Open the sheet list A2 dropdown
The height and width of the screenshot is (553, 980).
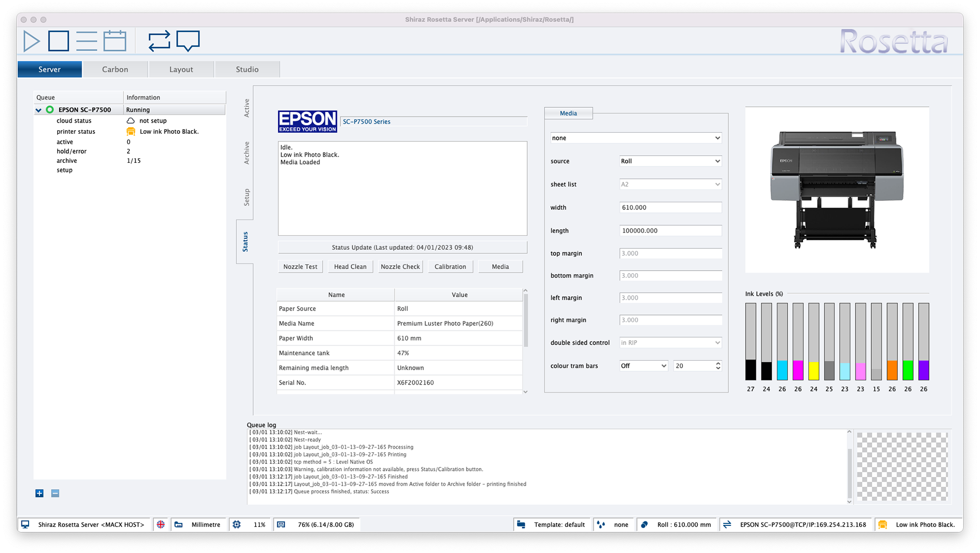671,184
